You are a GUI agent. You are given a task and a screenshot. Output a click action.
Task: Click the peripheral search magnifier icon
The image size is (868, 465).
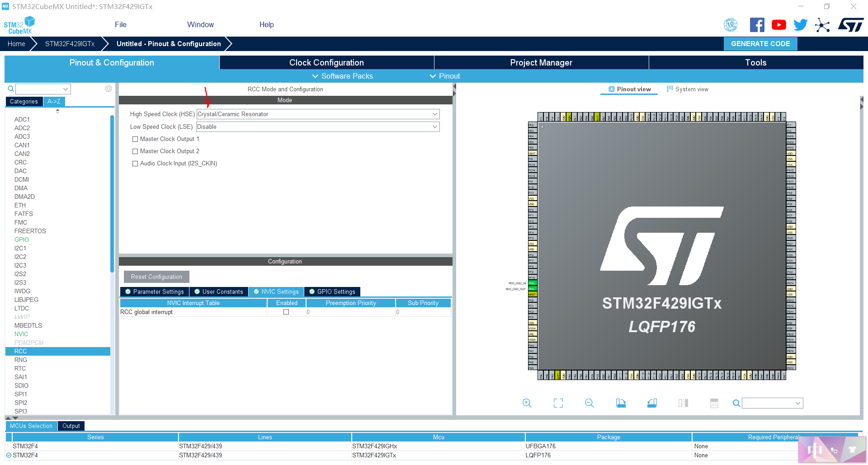[x=11, y=89]
